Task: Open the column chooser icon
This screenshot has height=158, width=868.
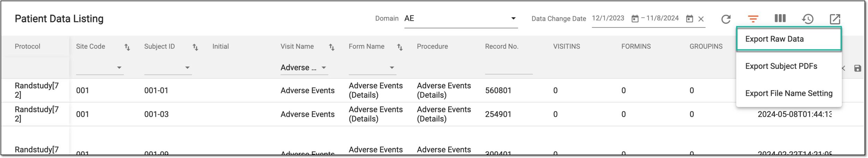Action: point(780,18)
